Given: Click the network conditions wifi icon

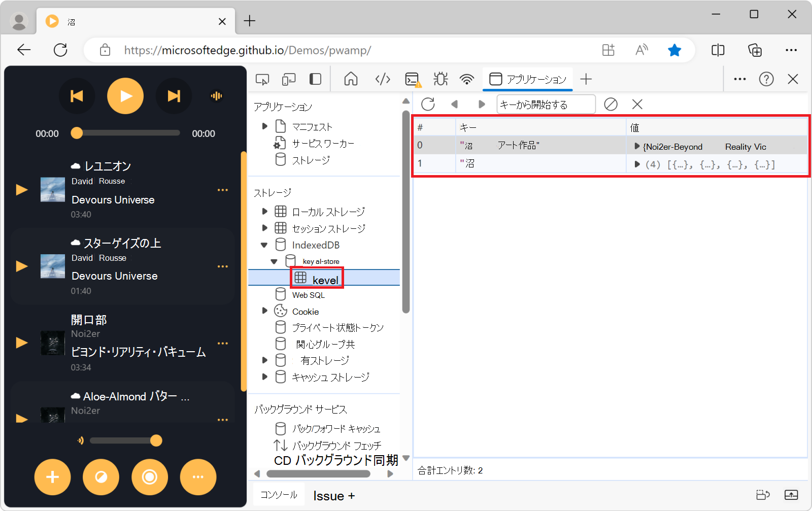Looking at the screenshot, I should 466,79.
